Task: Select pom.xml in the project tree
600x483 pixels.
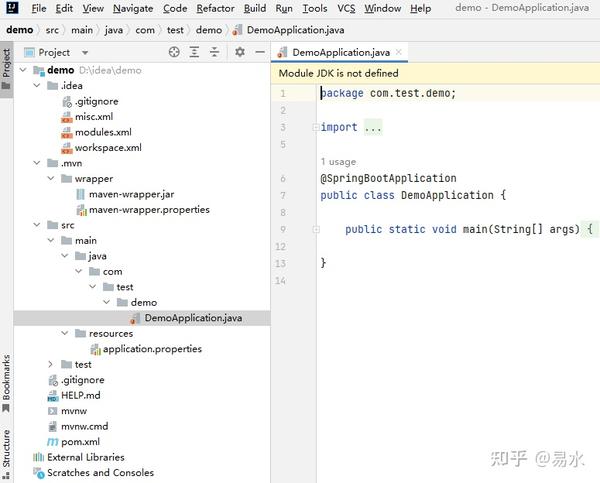Action: [80, 442]
